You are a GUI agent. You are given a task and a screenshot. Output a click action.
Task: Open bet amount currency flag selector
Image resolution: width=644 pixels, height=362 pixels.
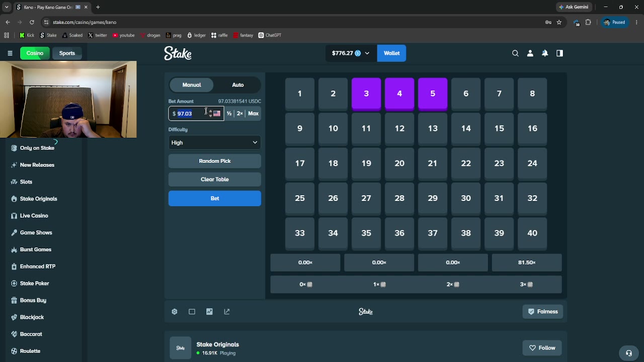(x=217, y=114)
